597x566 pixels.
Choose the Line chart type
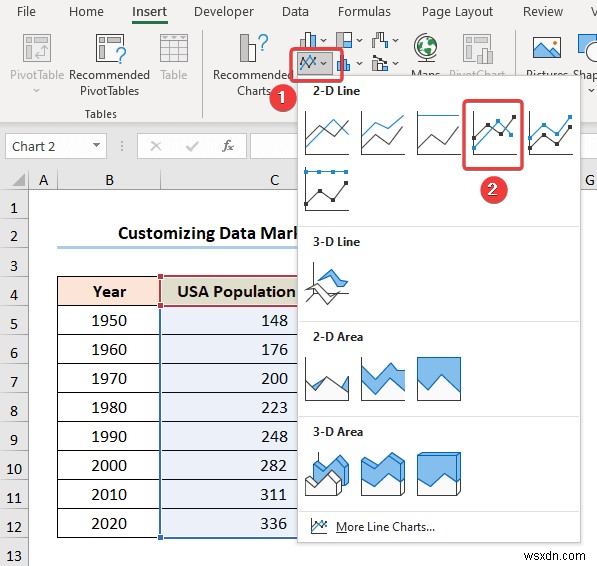327,133
